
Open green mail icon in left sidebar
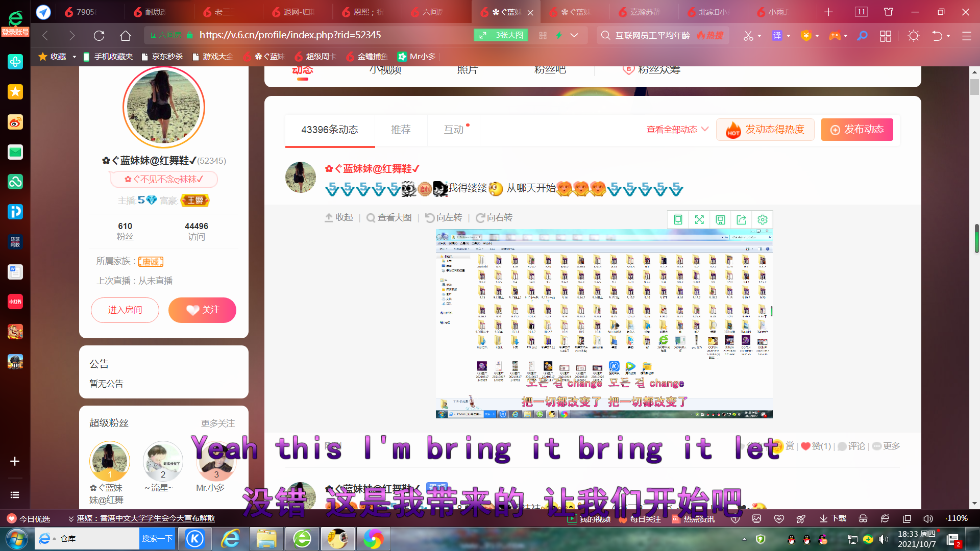click(15, 152)
